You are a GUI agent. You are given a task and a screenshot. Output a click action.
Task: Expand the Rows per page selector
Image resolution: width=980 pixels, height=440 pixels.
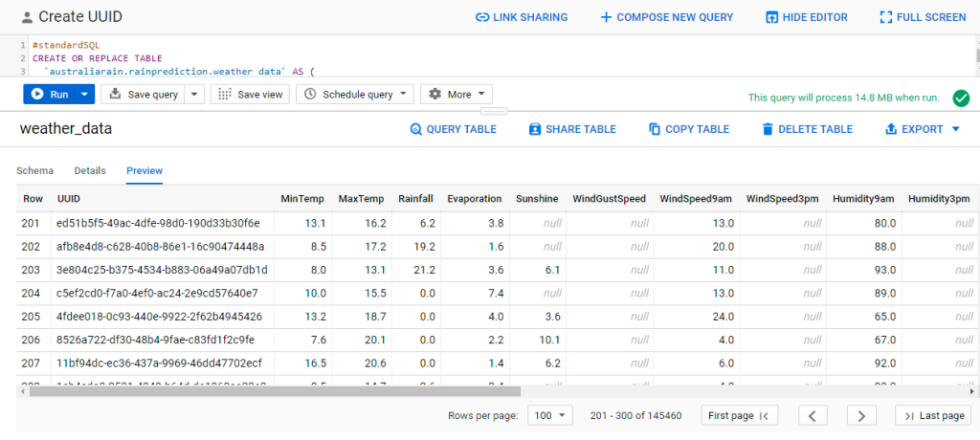pyautogui.click(x=549, y=415)
